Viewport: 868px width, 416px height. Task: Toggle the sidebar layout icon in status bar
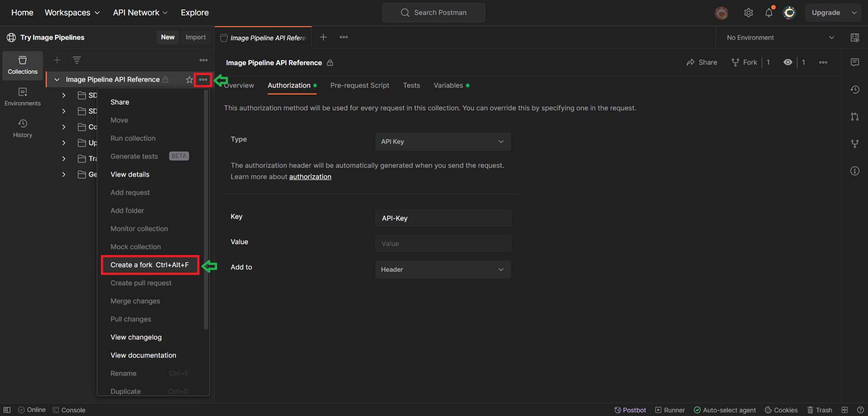pyautogui.click(x=7, y=410)
